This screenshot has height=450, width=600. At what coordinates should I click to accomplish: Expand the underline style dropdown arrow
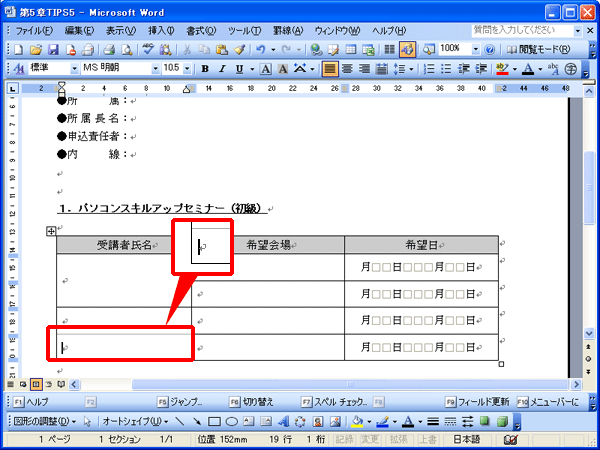click(x=252, y=69)
